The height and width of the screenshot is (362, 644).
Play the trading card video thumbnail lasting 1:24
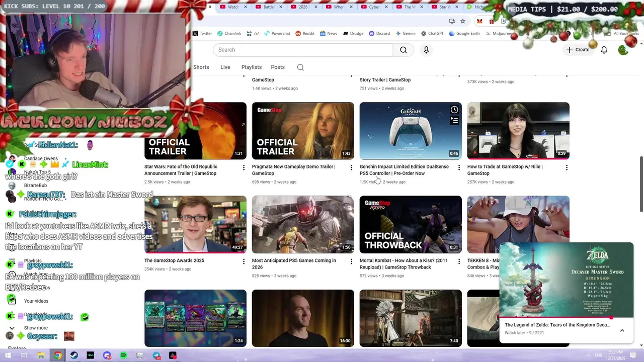point(195,318)
